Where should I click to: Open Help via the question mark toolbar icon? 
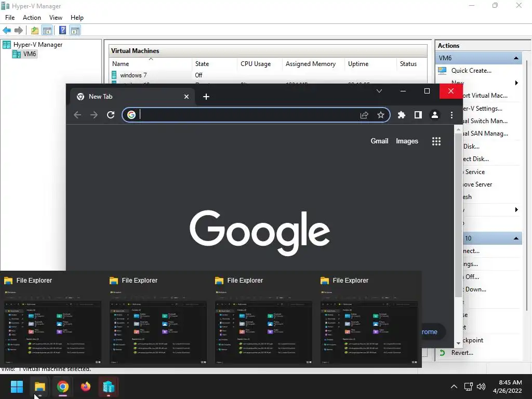tap(62, 30)
